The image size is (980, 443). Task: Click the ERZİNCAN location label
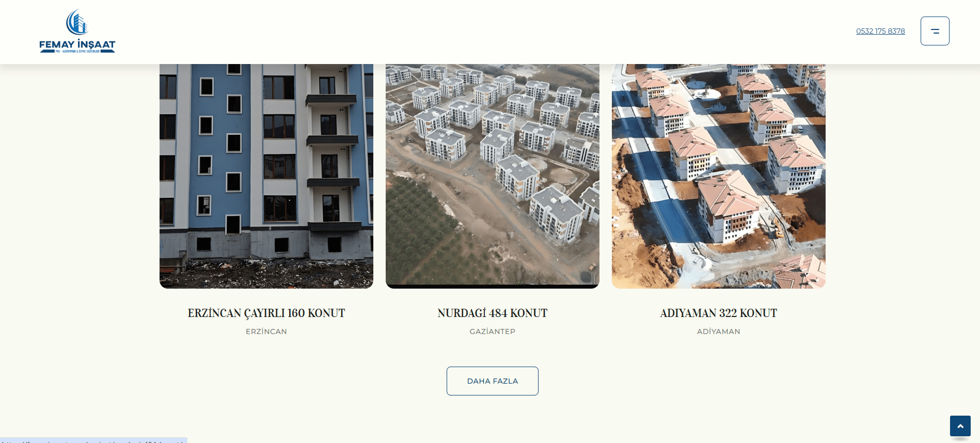(266, 331)
